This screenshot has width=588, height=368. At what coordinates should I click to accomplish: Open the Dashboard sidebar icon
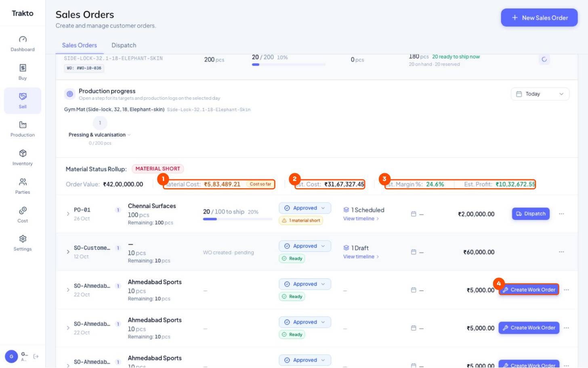tap(23, 39)
